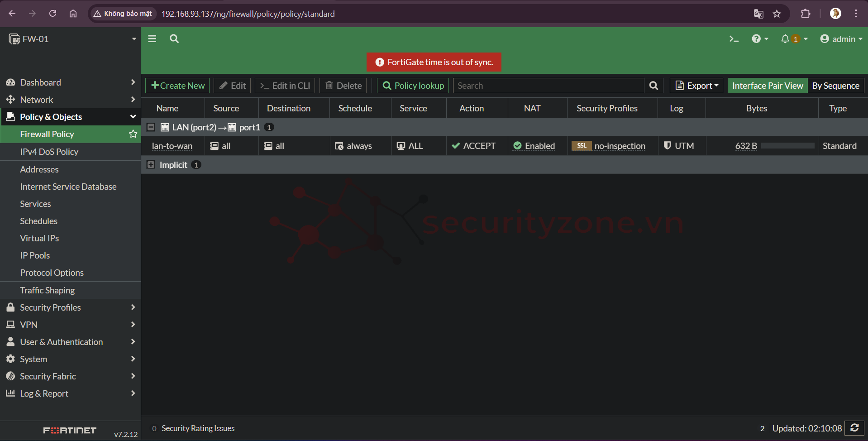Click the favorite star beside Firewall Policy
This screenshot has height=441, width=868.
(x=133, y=134)
